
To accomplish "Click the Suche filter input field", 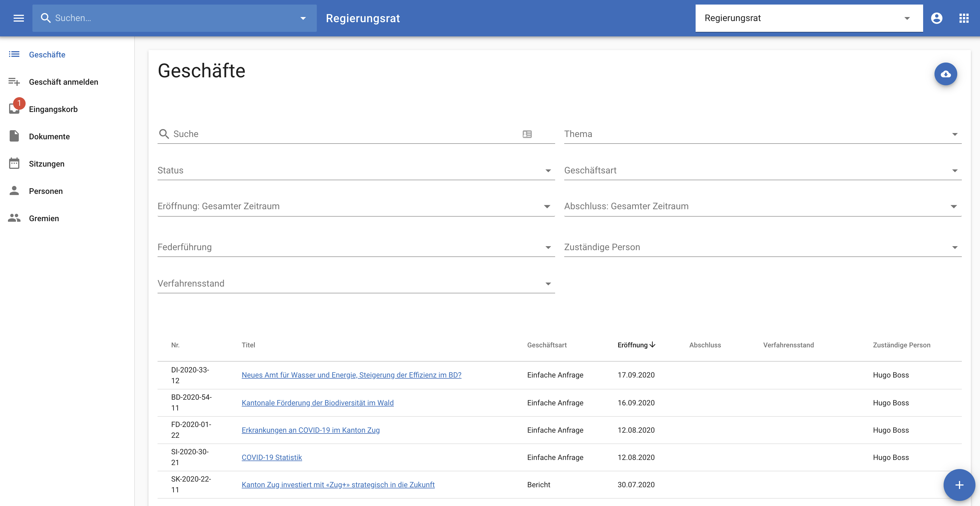I will pyautogui.click(x=342, y=134).
